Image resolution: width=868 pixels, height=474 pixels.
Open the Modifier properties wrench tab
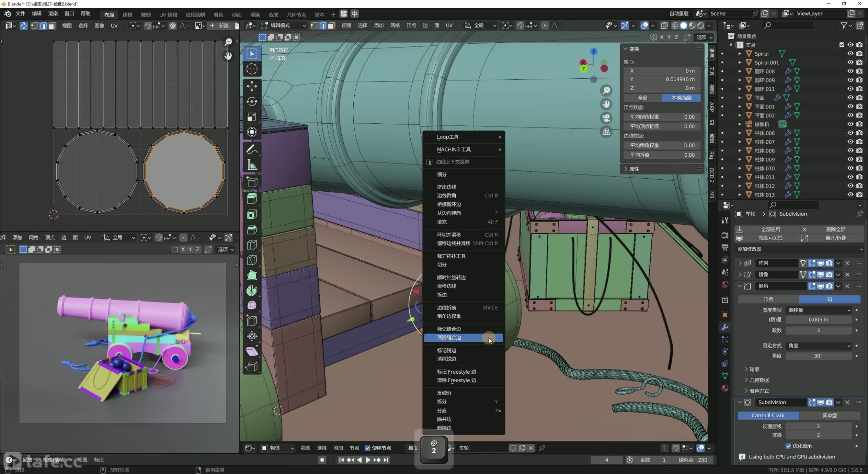point(725,327)
